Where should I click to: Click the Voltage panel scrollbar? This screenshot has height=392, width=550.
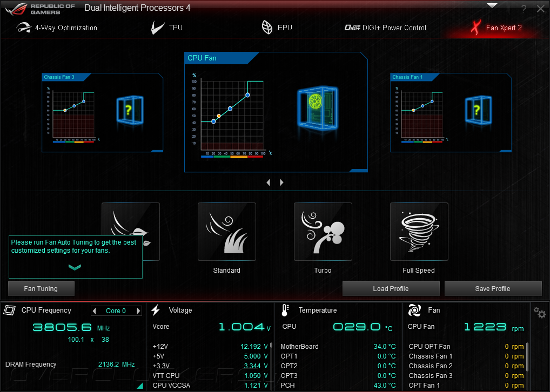tap(271, 346)
